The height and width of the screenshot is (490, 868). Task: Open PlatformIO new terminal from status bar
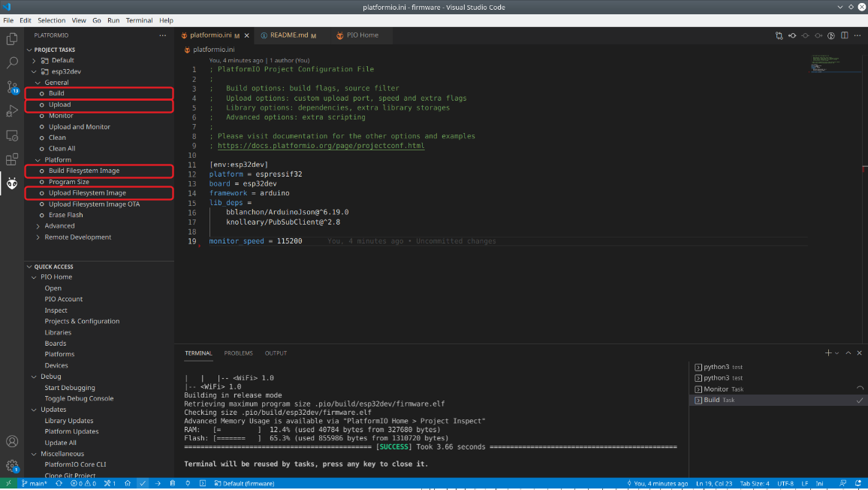203,483
